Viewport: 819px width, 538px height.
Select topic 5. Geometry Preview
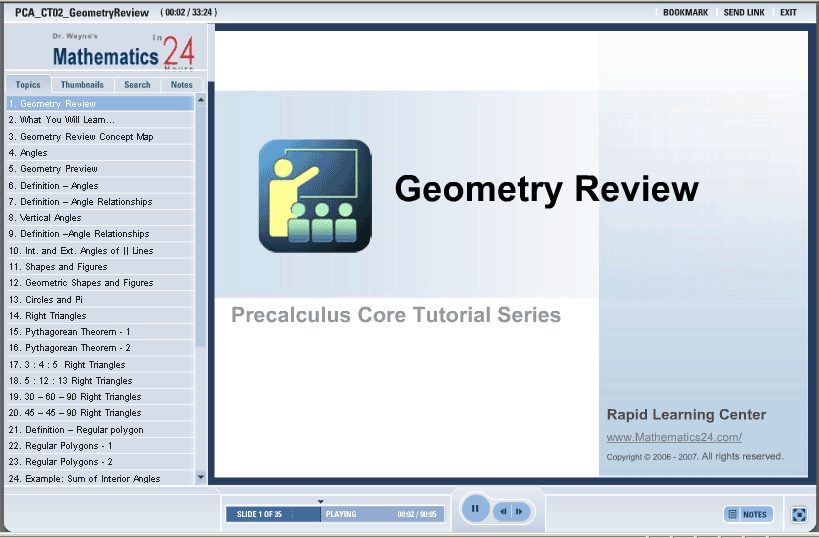tap(100, 169)
